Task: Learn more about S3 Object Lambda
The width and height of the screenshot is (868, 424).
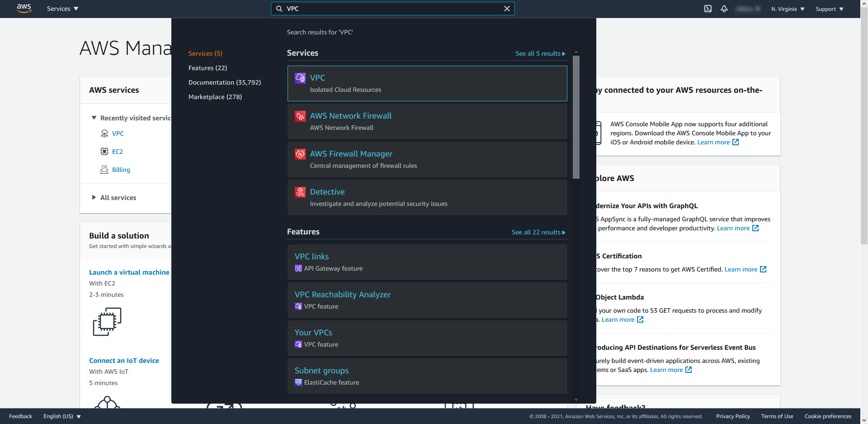Action: coord(618,319)
